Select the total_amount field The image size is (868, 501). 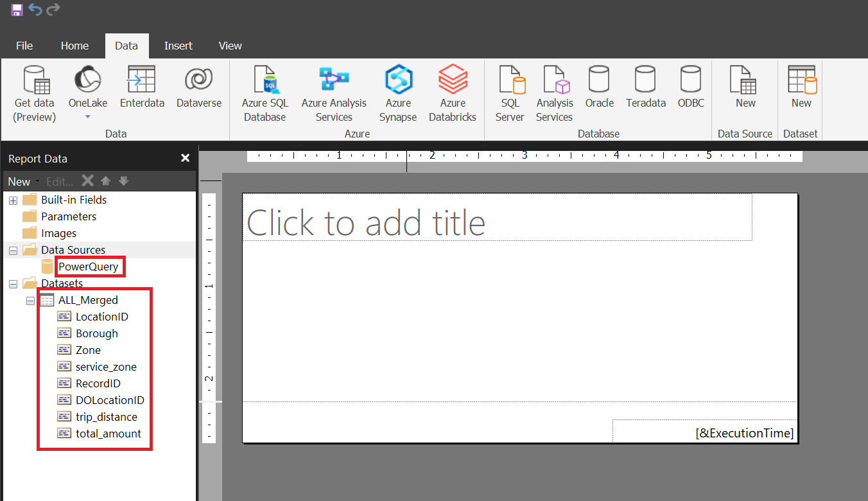click(108, 434)
